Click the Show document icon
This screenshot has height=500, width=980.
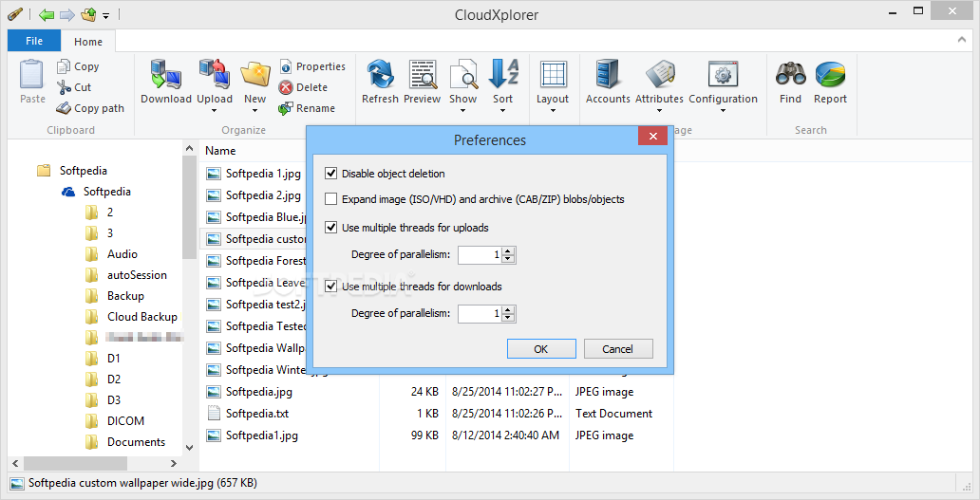463,74
